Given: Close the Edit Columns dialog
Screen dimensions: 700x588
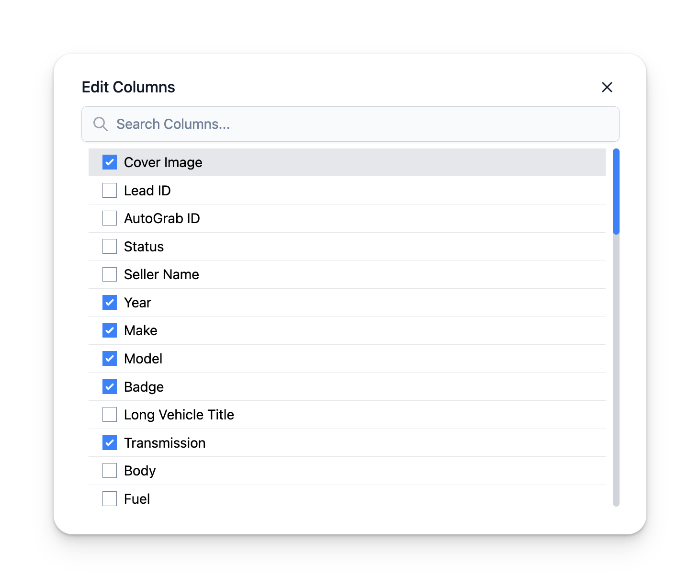Looking at the screenshot, I should (x=607, y=87).
